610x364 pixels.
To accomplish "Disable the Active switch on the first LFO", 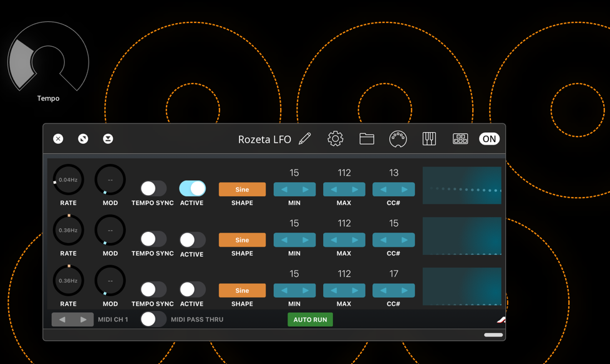I will click(192, 189).
